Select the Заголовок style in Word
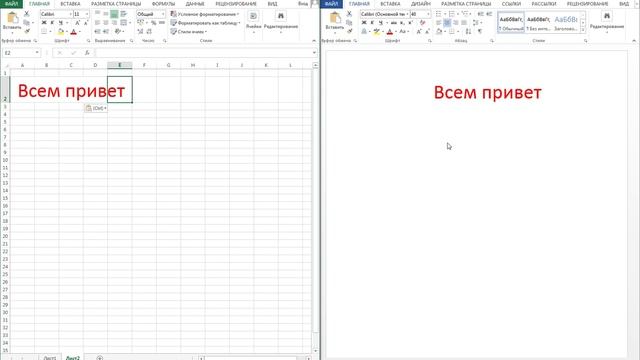Image resolution: width=640 pixels, height=360 pixels. click(x=566, y=22)
